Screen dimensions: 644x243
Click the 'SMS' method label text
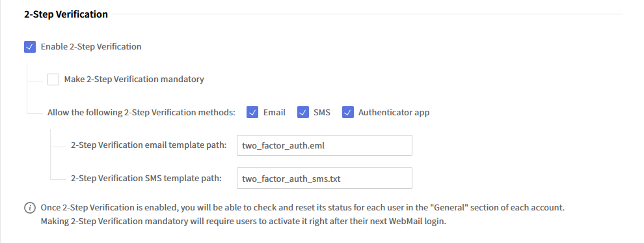(x=321, y=112)
